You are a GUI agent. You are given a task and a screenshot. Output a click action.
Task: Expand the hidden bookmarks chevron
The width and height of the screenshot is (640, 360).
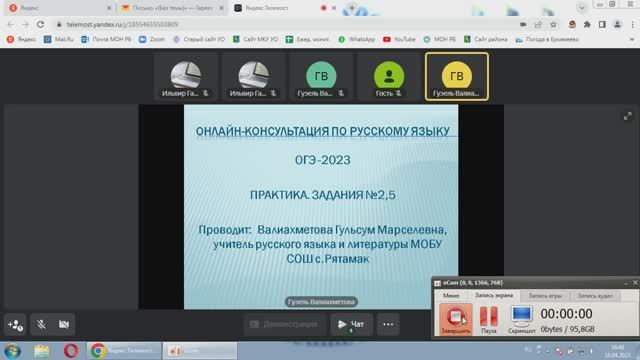632,39
